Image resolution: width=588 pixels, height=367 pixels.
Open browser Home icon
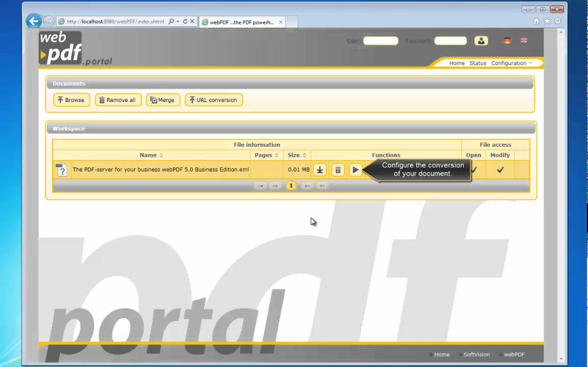point(536,21)
